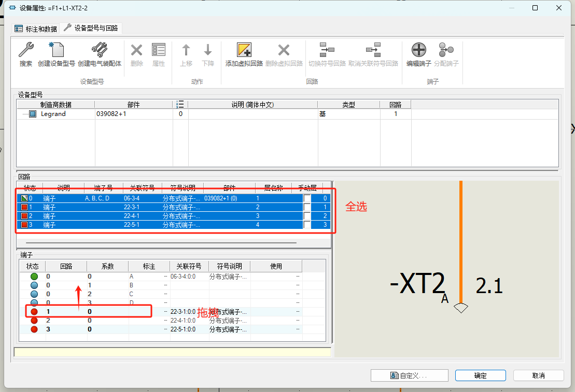
Task: Toggle the 手动层 checkbox on circuit row 0
Action: tap(306, 198)
